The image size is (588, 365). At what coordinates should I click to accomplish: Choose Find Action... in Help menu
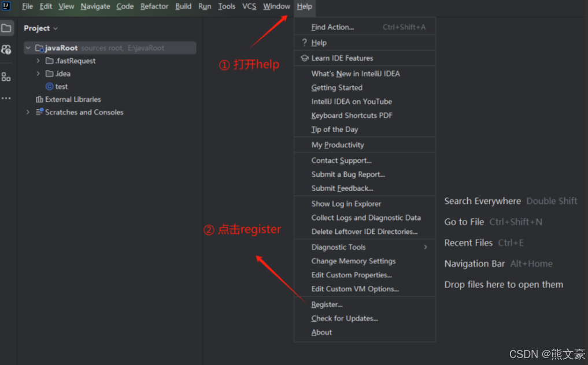point(365,27)
